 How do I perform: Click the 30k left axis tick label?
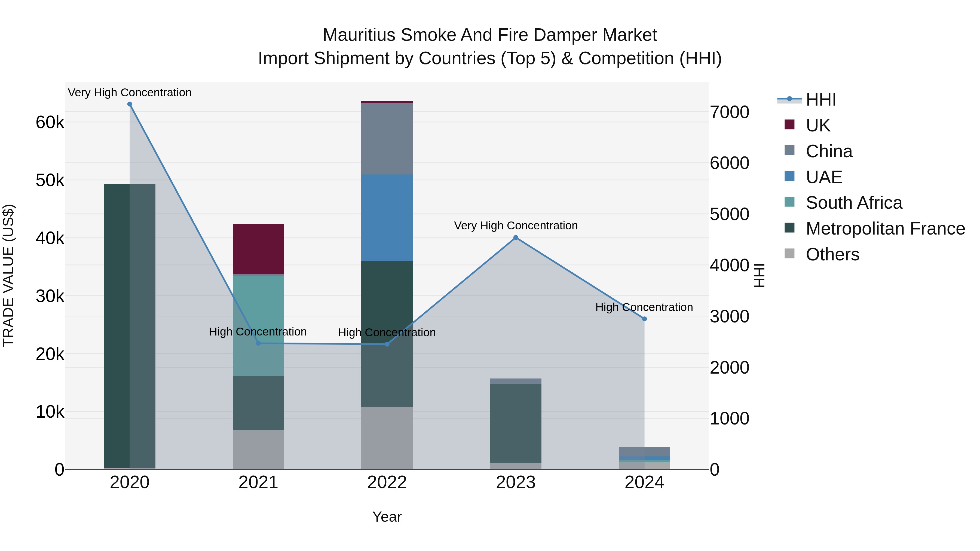[x=50, y=296]
